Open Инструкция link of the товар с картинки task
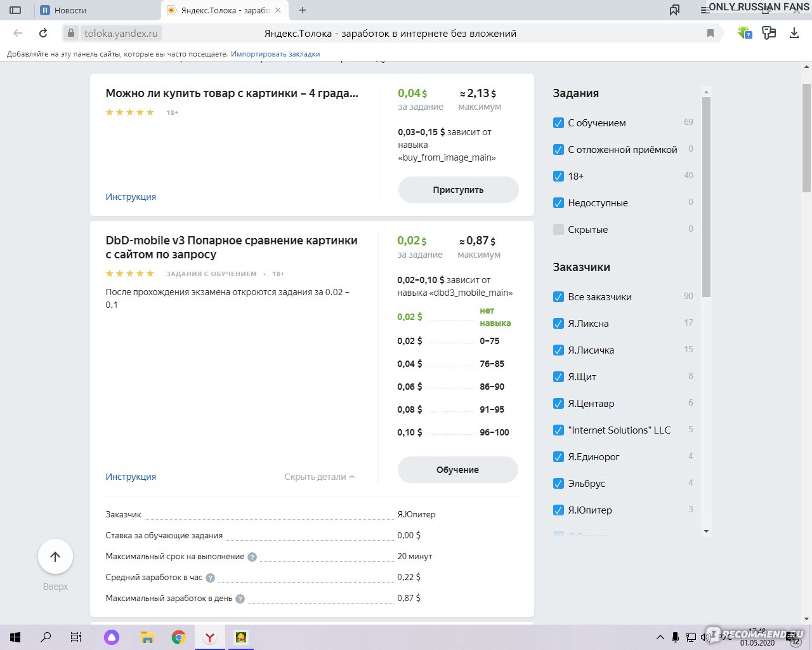 click(x=131, y=197)
